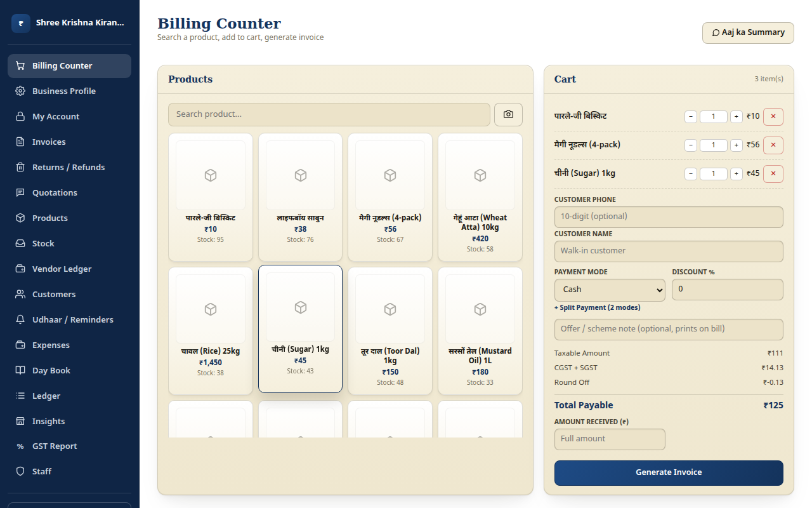Remove मैगी नूडल्स (4-pack) from cart

pyautogui.click(x=773, y=145)
